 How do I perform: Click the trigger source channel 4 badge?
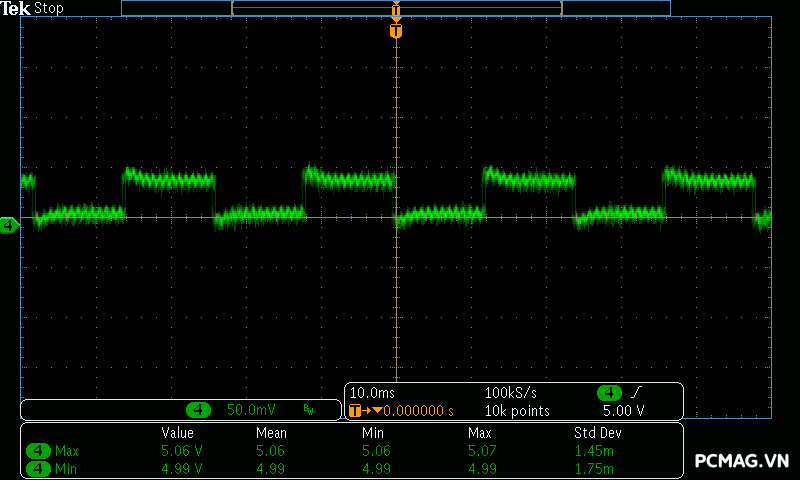pyautogui.click(x=609, y=392)
